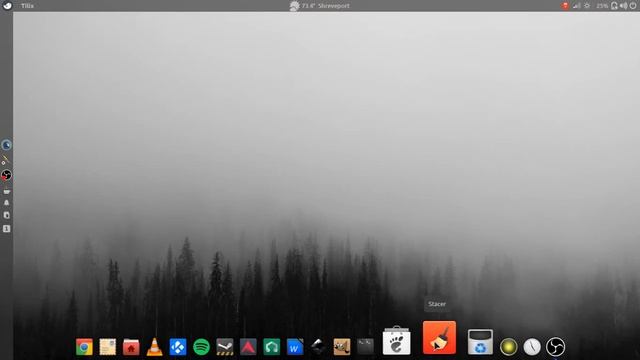Open the mail stamp icon in dock
Image resolution: width=640 pixels, height=360 pixels.
click(108, 347)
